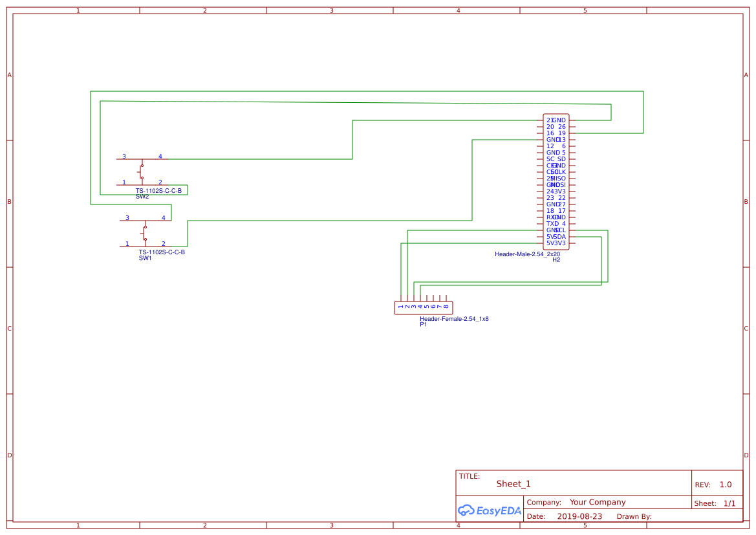The width and height of the screenshot is (756, 535).
Task: Select the SW2 switch symbol
Action: click(x=142, y=171)
